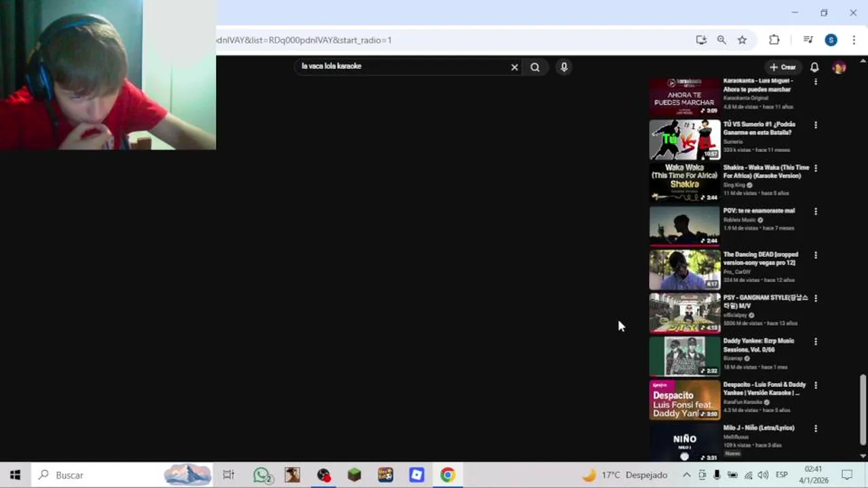The width and height of the screenshot is (868, 488).
Task: Open the Shakira Waka Waka thumbnail
Action: [684, 183]
